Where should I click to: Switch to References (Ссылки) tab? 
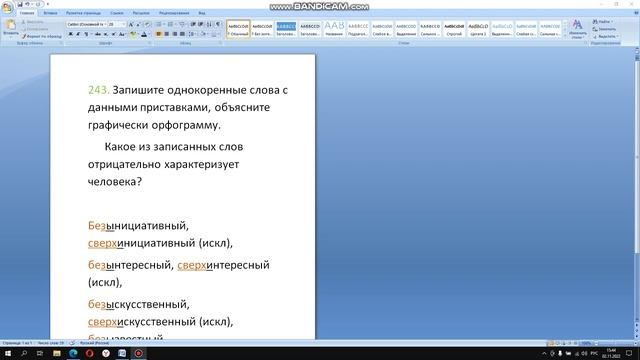(x=117, y=13)
